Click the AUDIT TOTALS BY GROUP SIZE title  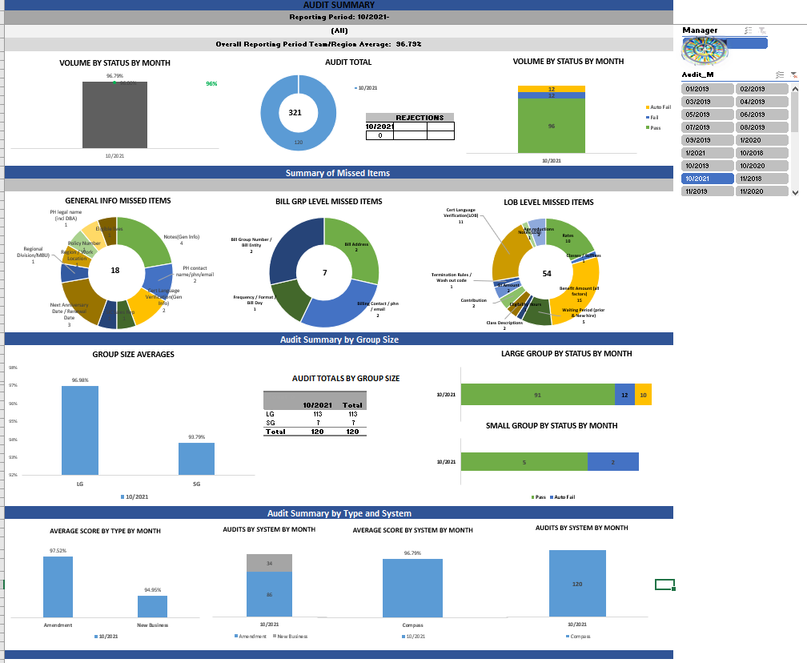point(346,378)
